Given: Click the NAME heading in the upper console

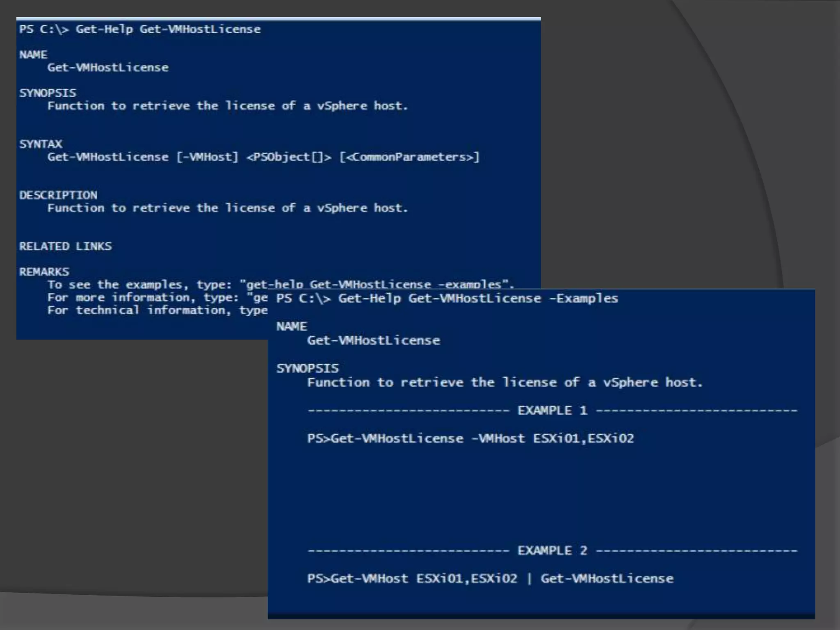Looking at the screenshot, I should click(x=33, y=55).
